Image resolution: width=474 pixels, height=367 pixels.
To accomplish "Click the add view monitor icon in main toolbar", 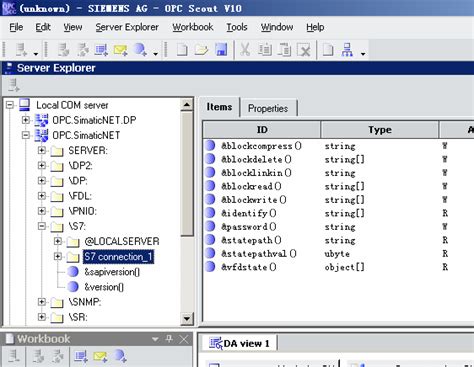I will pyautogui.click(x=101, y=50).
